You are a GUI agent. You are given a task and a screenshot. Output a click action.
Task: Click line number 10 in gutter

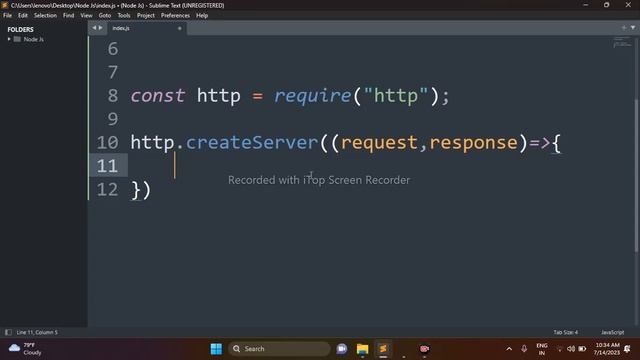point(107,142)
